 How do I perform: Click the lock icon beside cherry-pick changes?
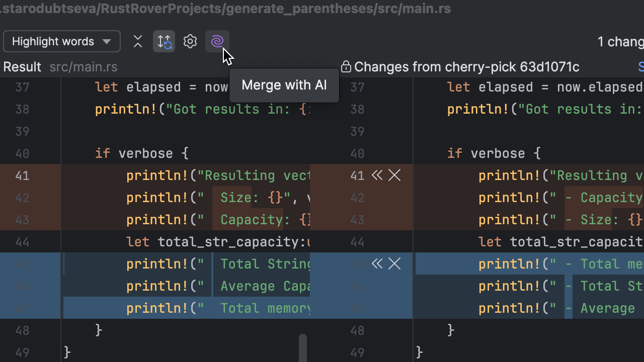346,67
